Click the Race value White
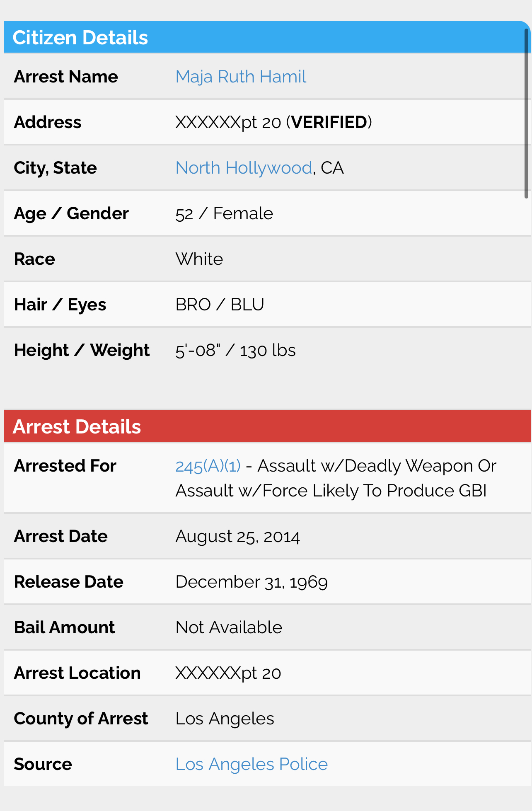The width and height of the screenshot is (532, 811). (199, 259)
